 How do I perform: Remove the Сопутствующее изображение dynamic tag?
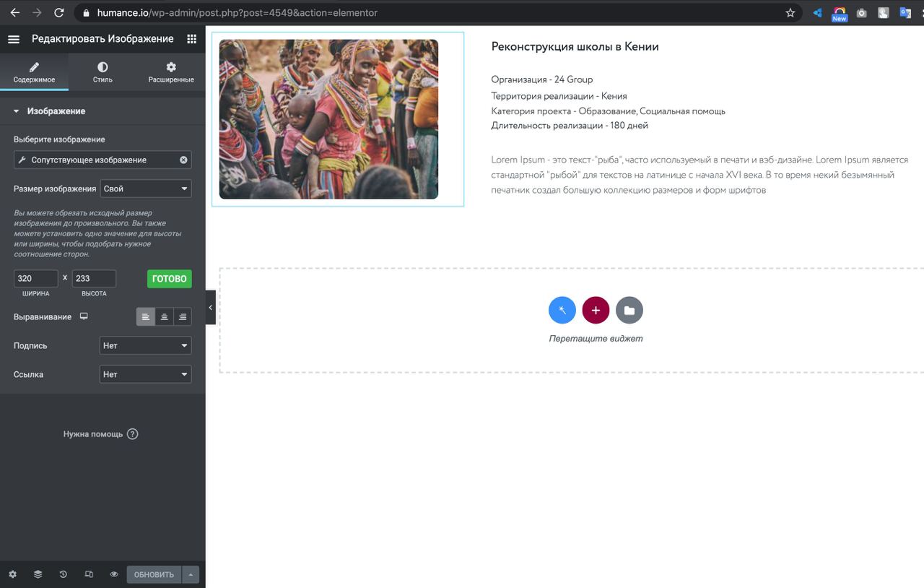click(x=183, y=160)
